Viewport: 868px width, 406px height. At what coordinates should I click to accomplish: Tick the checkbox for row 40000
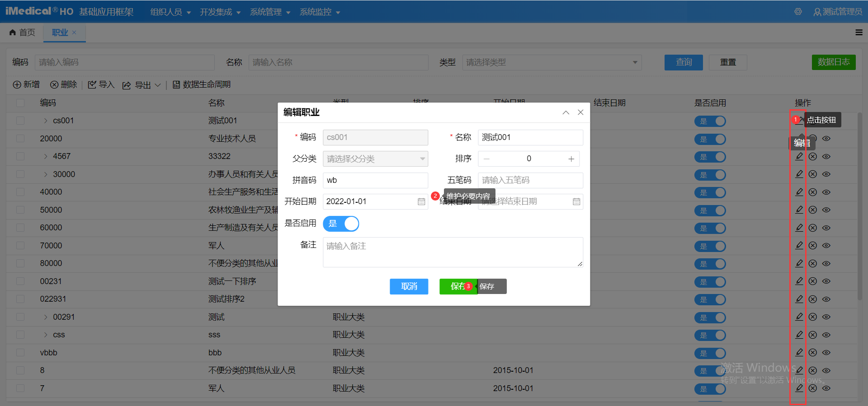(20, 192)
